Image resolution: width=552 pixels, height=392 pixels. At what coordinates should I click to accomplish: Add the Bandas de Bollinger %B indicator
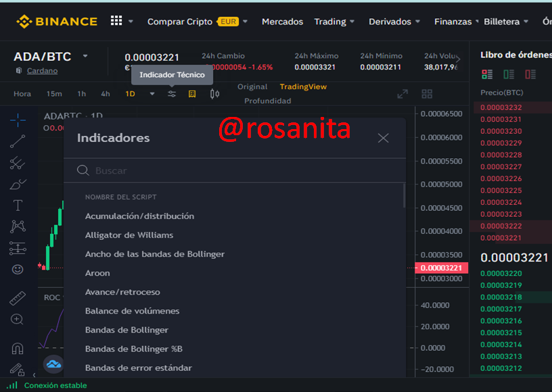coord(134,349)
